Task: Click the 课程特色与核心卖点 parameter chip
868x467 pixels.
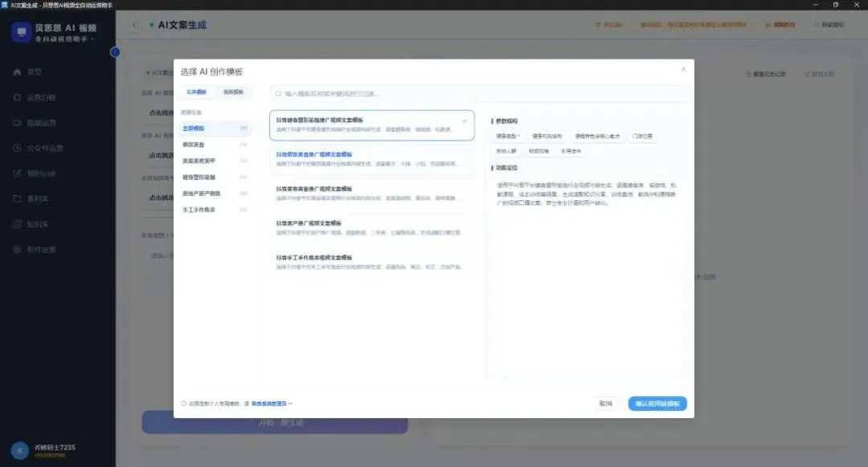Action: click(596, 136)
